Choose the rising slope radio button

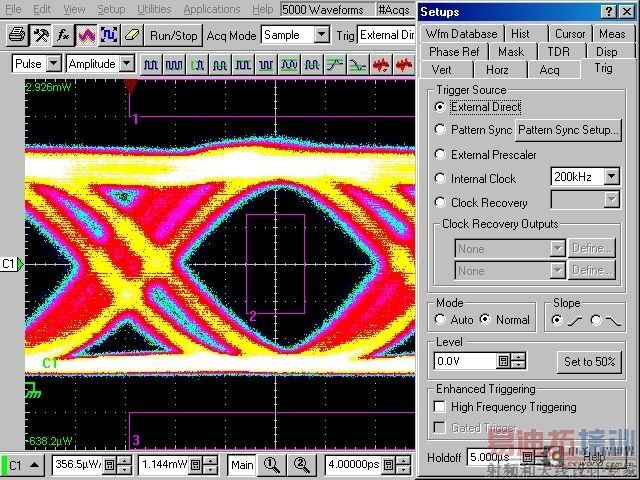coord(556,320)
